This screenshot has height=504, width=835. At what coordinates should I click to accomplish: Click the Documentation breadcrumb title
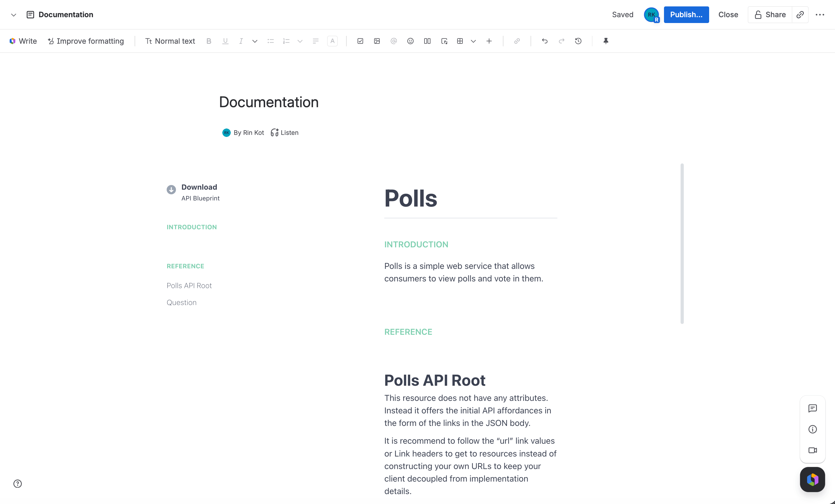(66, 15)
